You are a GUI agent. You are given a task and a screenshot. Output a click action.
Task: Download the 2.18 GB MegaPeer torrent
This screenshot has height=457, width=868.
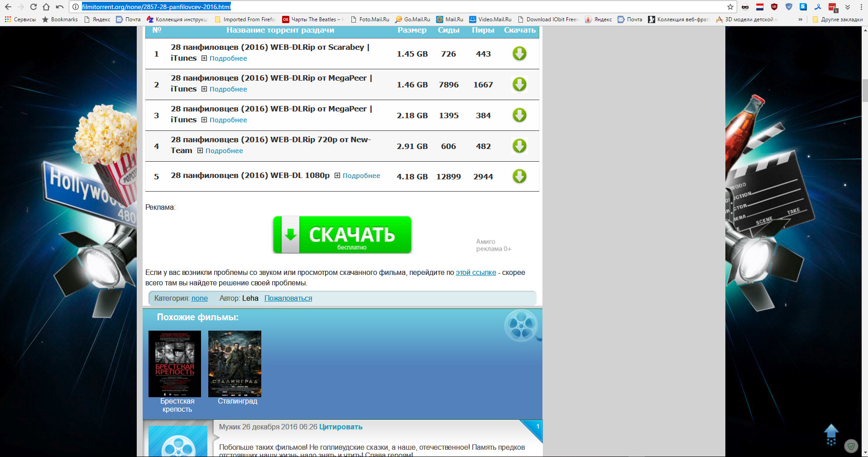(x=519, y=115)
